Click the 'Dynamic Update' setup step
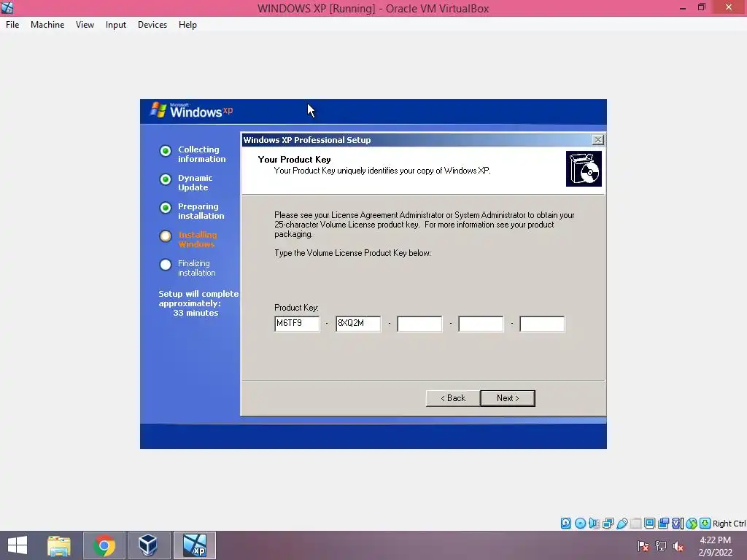 coord(196,182)
